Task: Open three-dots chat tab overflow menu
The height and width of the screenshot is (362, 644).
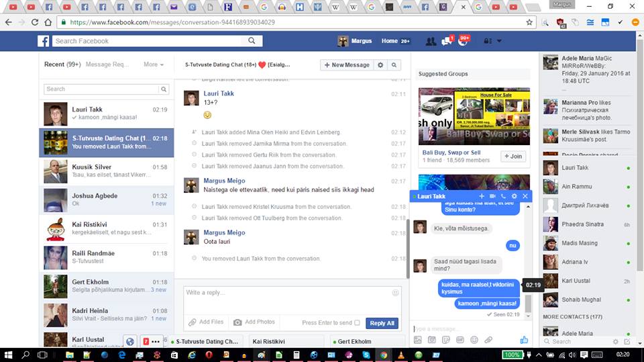Action: [156, 341]
